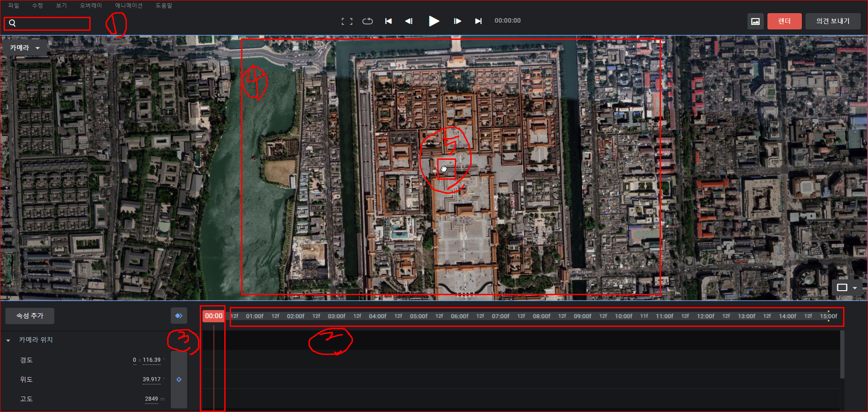Image resolution: width=868 pixels, height=412 pixels.
Task: Open the 도움말 menu
Action: tap(164, 5)
